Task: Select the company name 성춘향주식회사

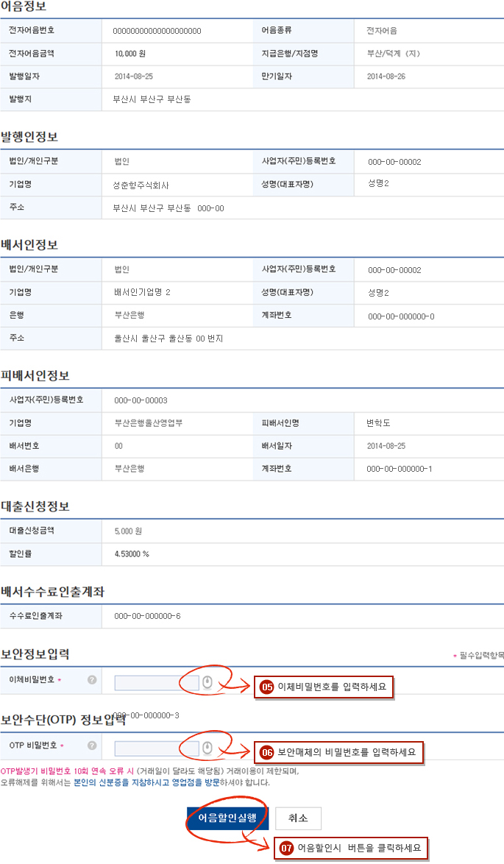Action: 141,185
